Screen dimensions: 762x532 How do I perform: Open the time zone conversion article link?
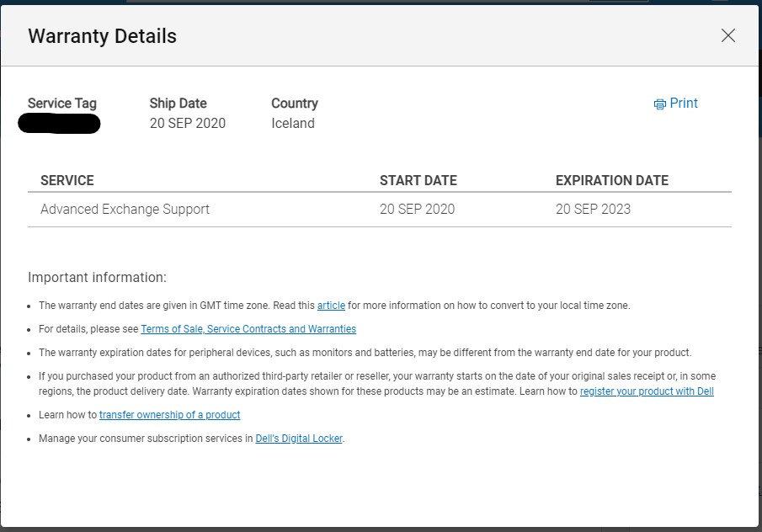(331, 306)
